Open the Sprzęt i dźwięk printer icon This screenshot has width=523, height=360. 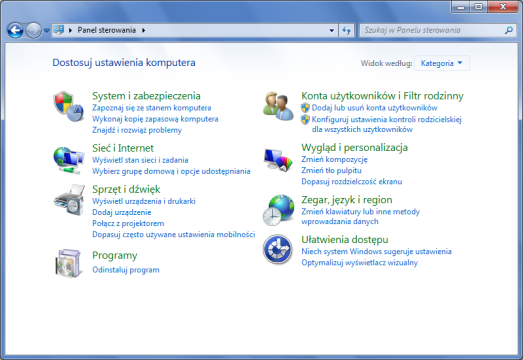69,200
